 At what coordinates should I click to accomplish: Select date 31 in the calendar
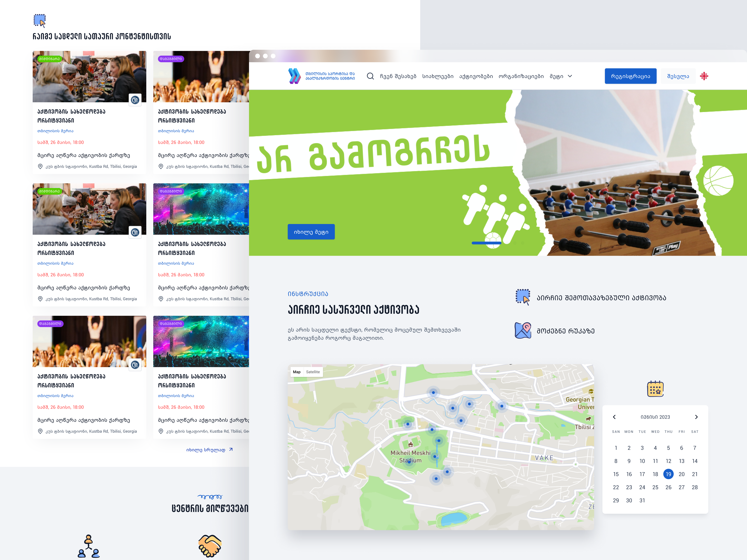642,500
